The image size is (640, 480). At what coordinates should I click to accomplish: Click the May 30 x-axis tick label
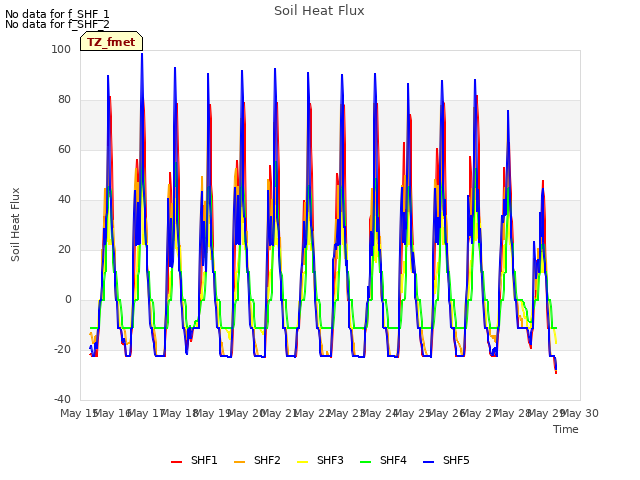[580, 413]
